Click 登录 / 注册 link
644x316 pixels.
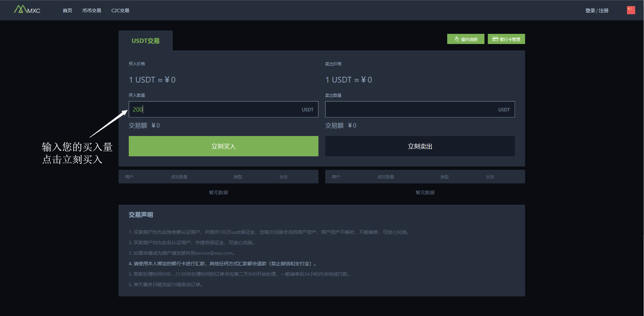[597, 10]
